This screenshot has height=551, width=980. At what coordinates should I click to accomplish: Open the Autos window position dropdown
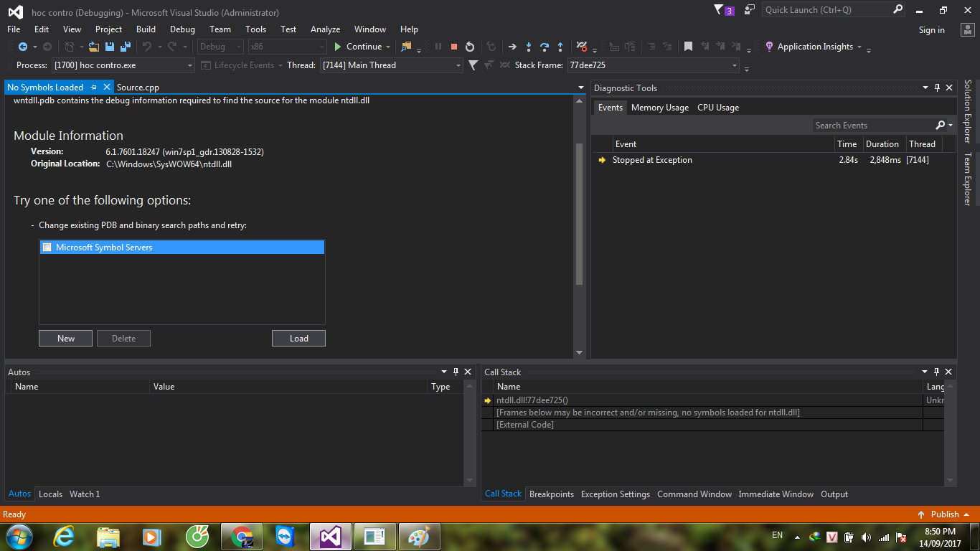[x=444, y=372]
